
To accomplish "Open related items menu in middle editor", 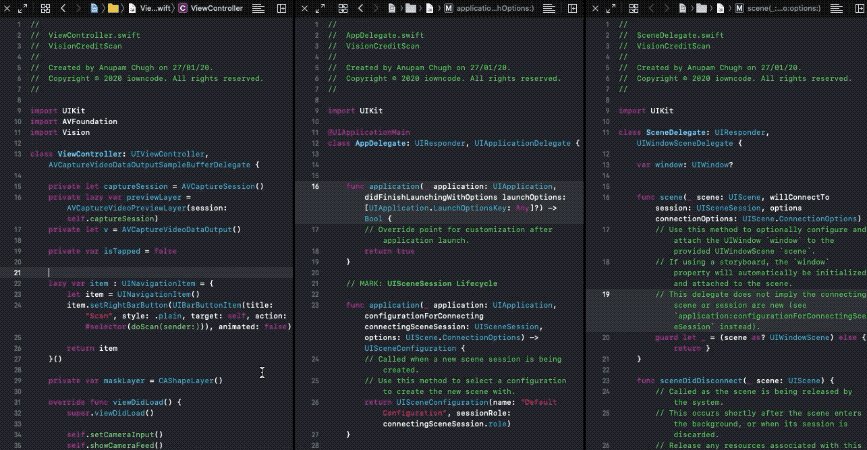I will (x=341, y=7).
